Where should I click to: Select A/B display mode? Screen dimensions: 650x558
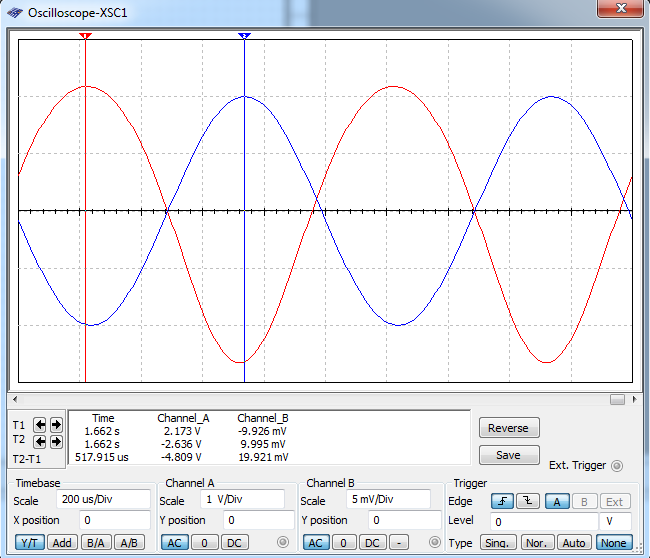[129, 543]
